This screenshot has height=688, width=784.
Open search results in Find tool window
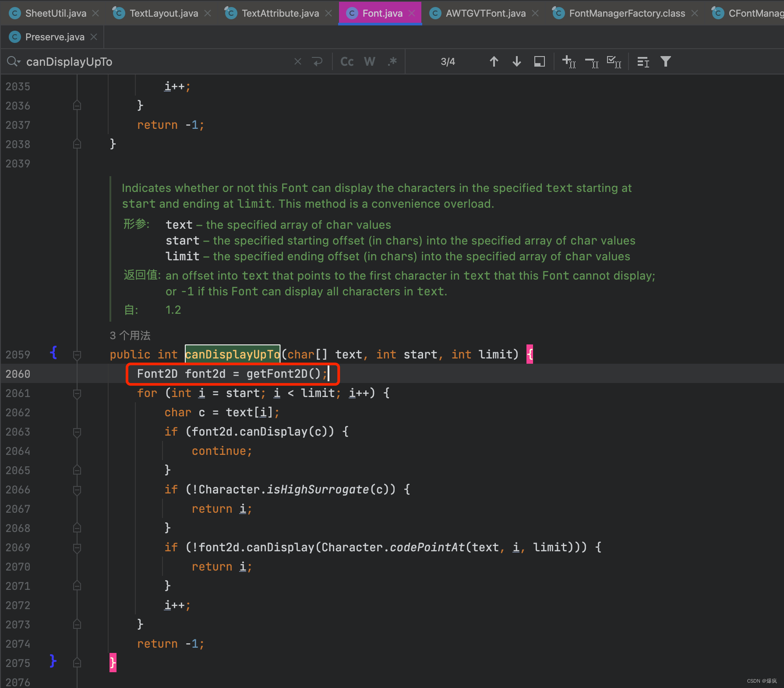click(539, 62)
